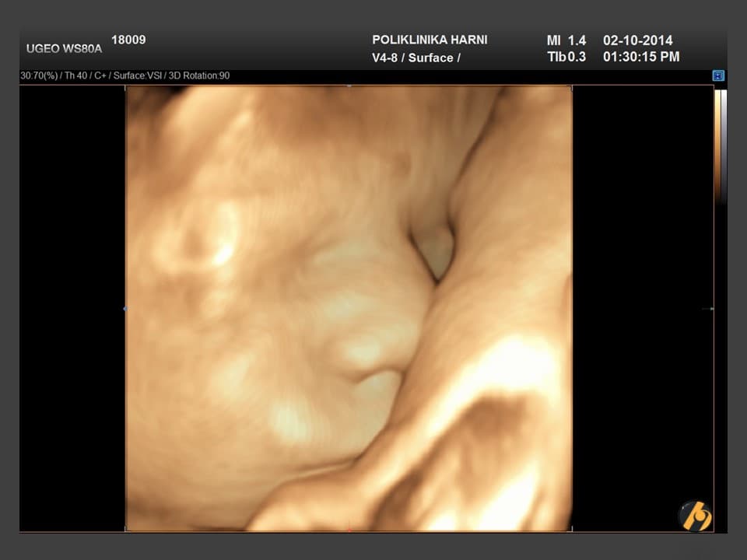
Task: Click the orange logo in the bottom corner
Action: click(695, 515)
